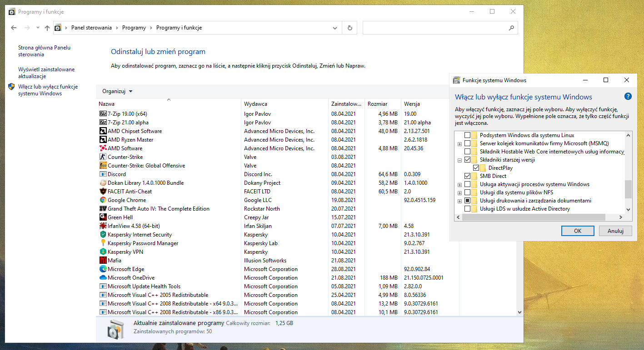
Task: Click the Control Panel search box
Action: point(440,28)
